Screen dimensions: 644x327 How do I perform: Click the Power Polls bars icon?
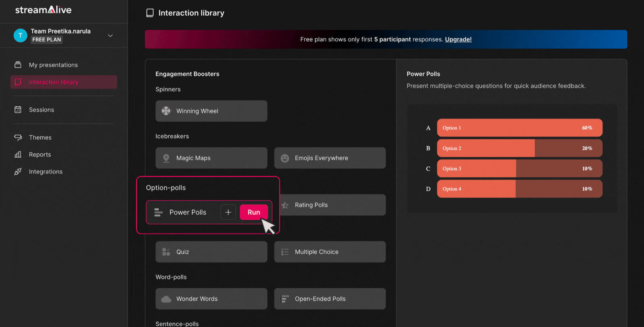click(159, 212)
